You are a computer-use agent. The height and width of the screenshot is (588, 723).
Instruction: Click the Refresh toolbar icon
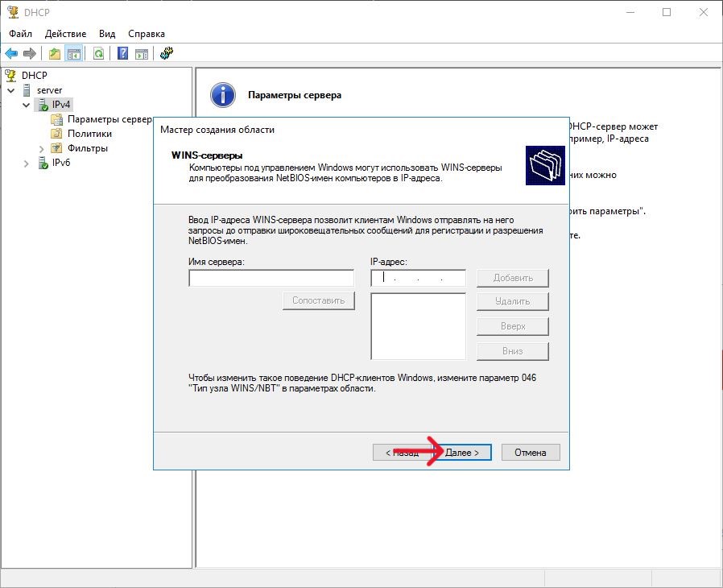98,54
